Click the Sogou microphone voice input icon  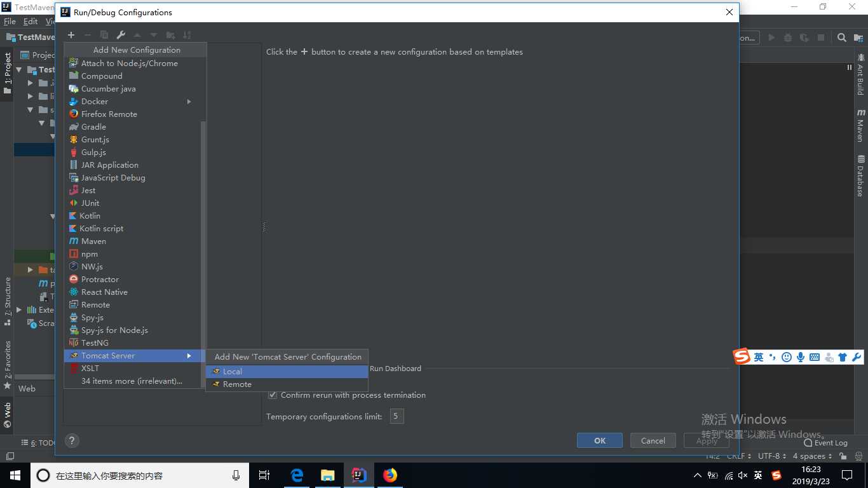[x=801, y=357]
